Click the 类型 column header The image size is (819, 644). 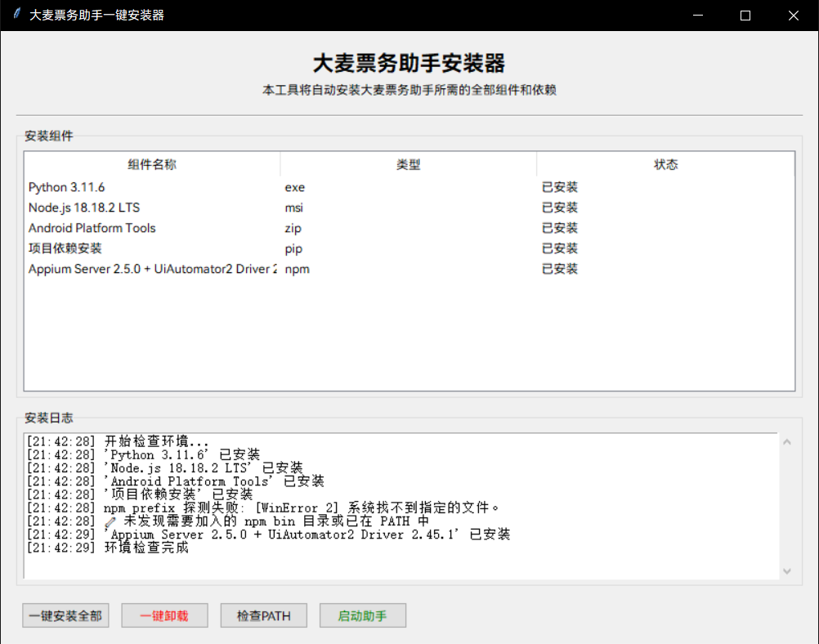408,164
